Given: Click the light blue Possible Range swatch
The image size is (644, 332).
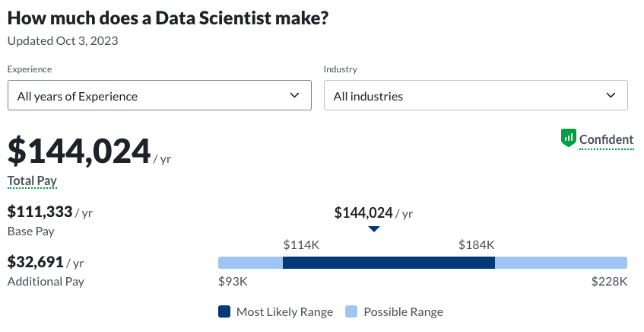Looking at the screenshot, I should click(x=351, y=311).
